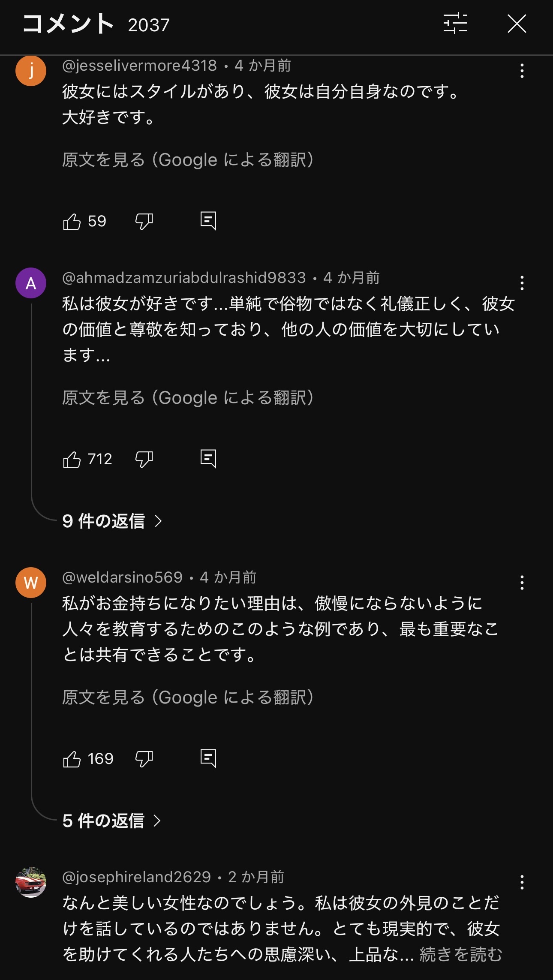The width and height of the screenshot is (553, 980).
Task: Open more options for @jesselivermore4318 comment
Action: click(x=522, y=71)
